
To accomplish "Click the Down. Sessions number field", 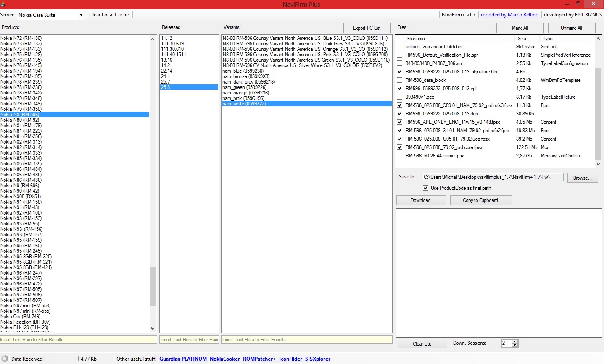I will point(506,343).
